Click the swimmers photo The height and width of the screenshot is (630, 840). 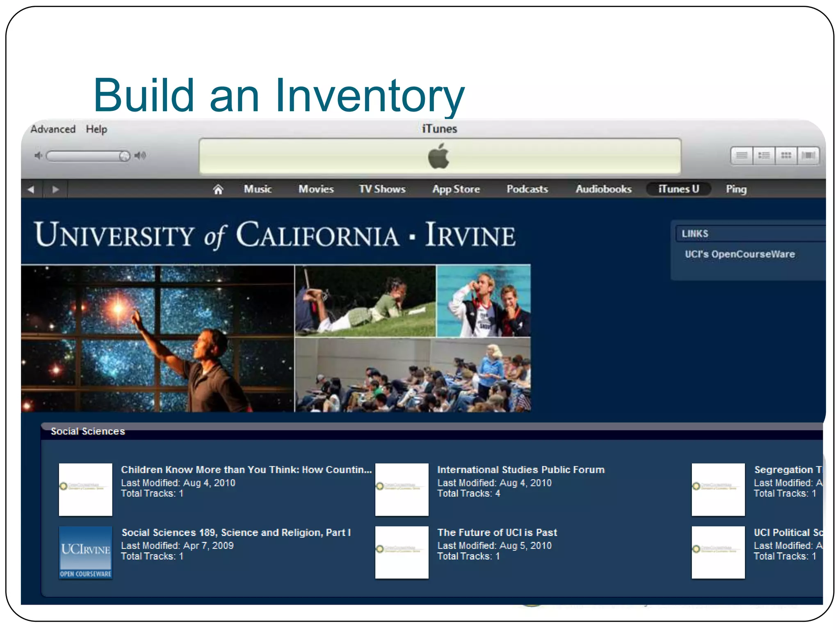484,301
